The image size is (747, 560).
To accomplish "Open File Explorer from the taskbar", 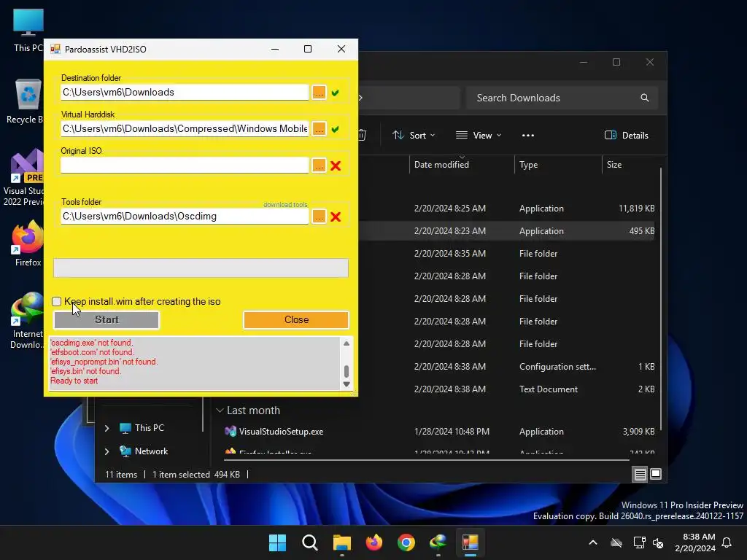I will [x=341, y=542].
